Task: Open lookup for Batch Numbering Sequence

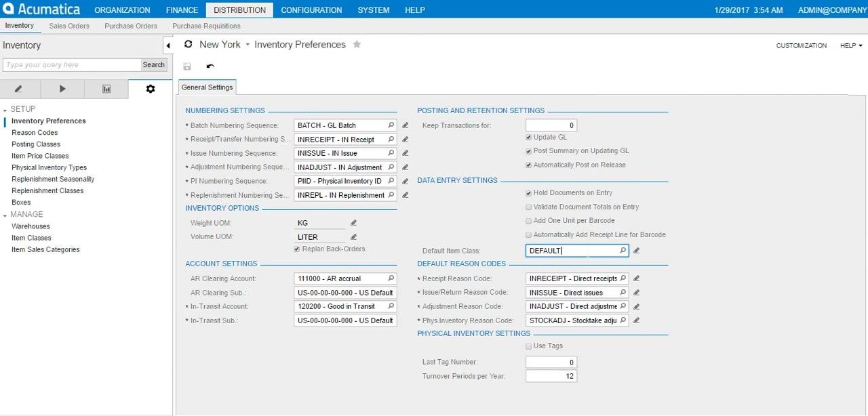Action: pos(391,125)
